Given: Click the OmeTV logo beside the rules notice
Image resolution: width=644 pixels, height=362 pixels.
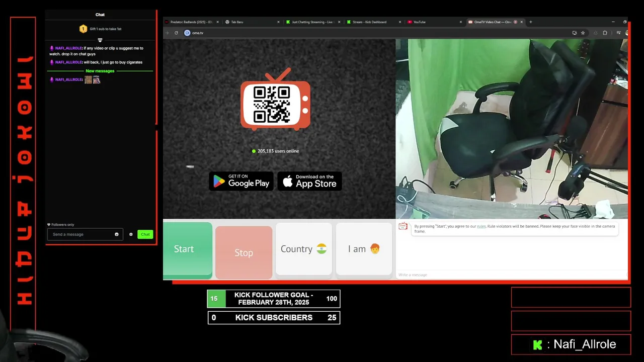Looking at the screenshot, I should [x=403, y=226].
